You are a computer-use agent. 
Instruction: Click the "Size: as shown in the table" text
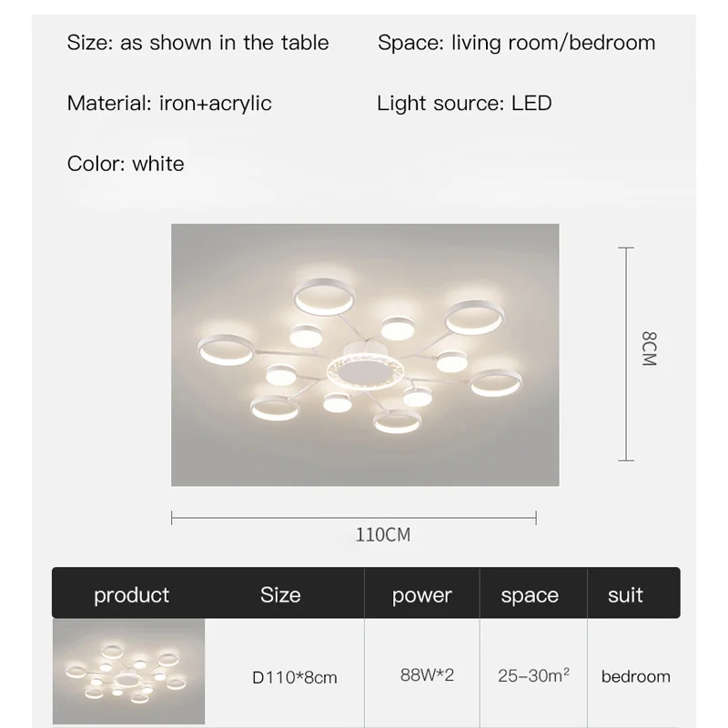coord(197,43)
